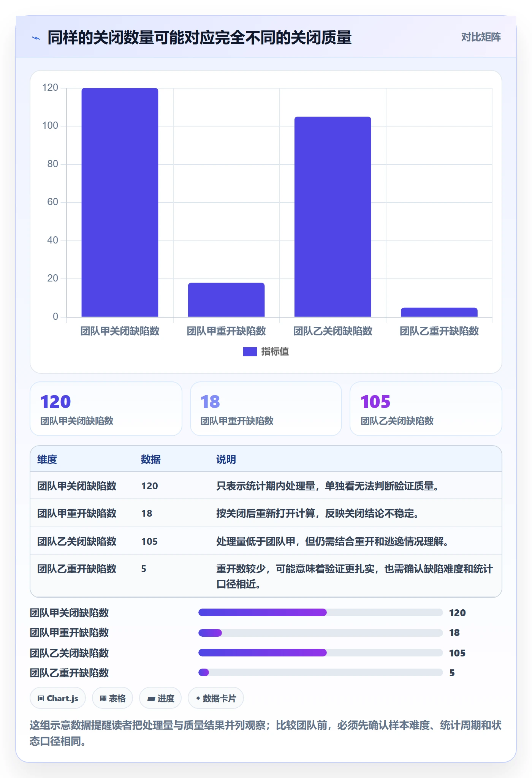Click the value 5 in the table
532x778 pixels.
click(x=144, y=569)
